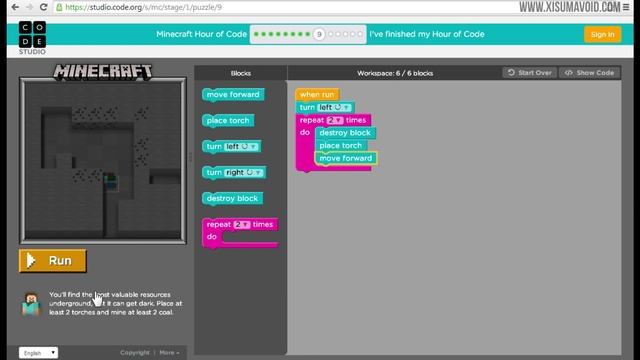The height and width of the screenshot is (360, 640).
Task: Open the Copyright link
Action: pyautogui.click(x=135, y=352)
